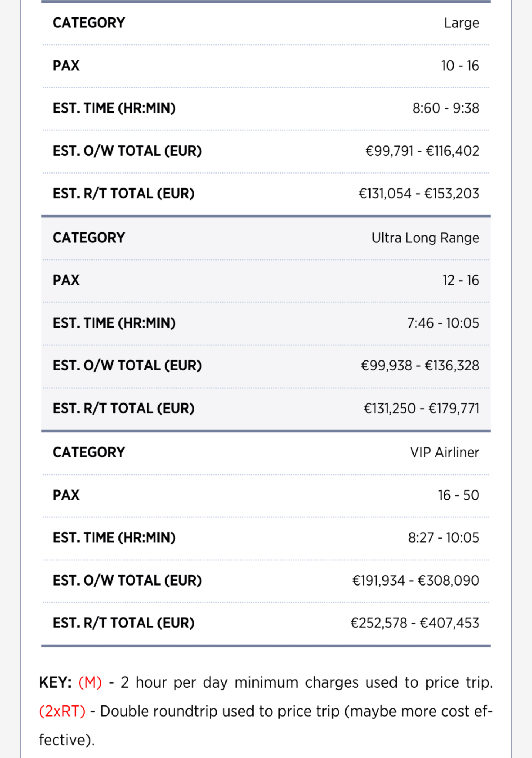This screenshot has height=758, width=532.
Task: Select the €191,934 - €308,090 one-way total
Action: tap(415, 580)
